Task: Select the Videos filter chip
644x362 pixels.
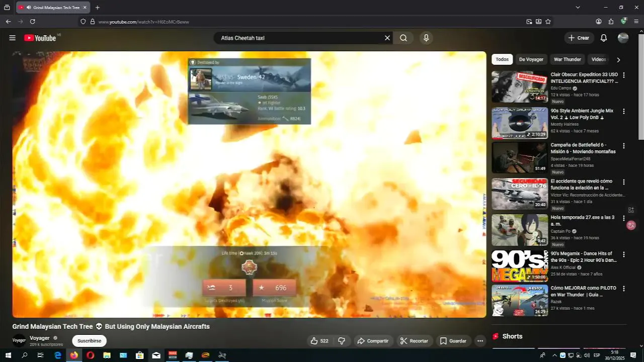Action: point(598,59)
